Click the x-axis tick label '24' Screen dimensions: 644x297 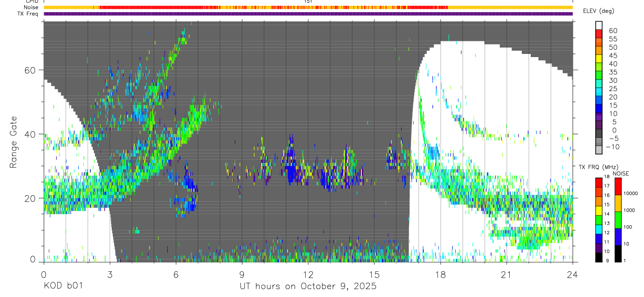tap(573, 274)
